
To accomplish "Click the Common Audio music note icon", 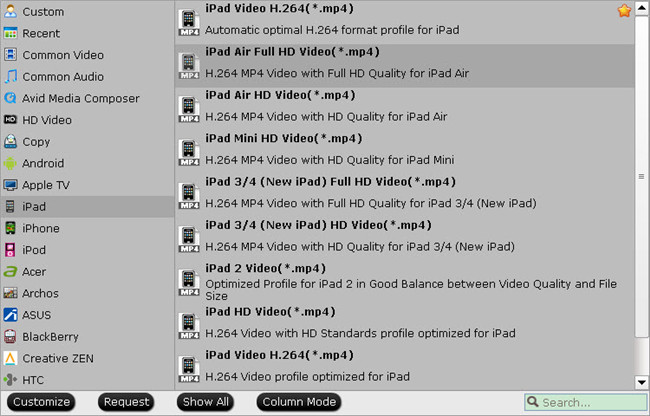I will pyautogui.click(x=10, y=76).
